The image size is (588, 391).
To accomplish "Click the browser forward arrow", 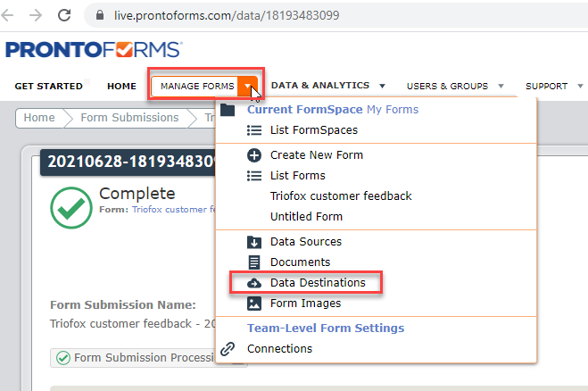I will 36,15.
